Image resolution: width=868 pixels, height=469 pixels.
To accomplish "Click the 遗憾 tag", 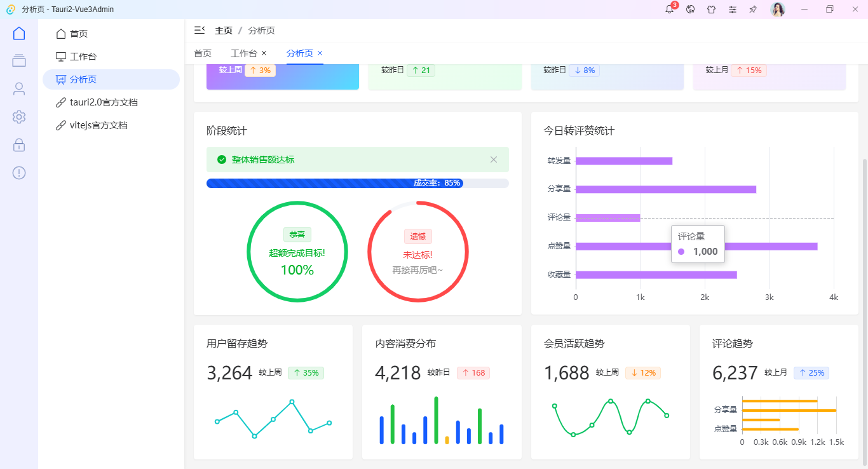I will (418, 236).
